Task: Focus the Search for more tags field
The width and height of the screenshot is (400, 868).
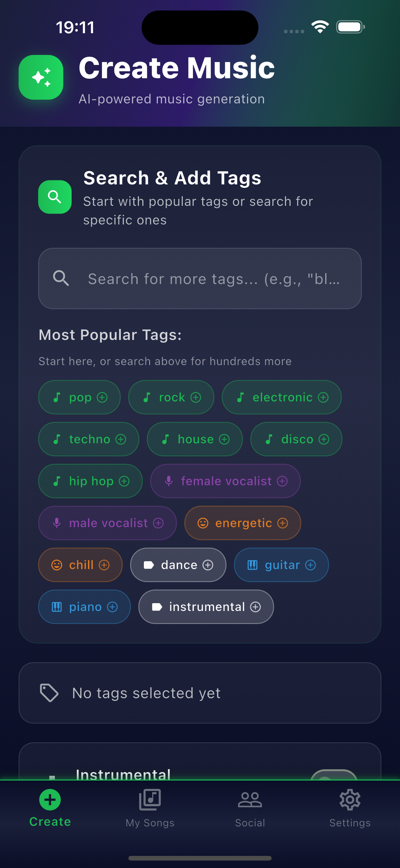Action: [x=200, y=278]
